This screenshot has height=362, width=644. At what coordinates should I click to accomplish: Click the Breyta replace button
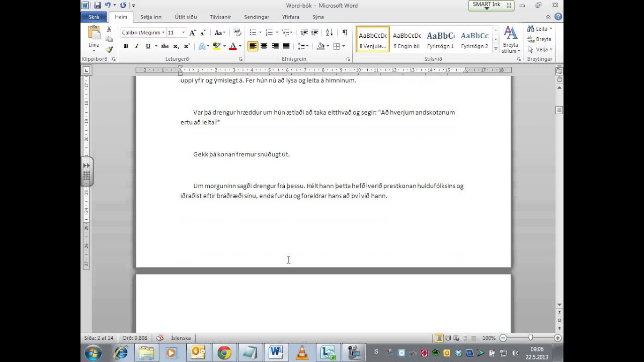click(539, 39)
